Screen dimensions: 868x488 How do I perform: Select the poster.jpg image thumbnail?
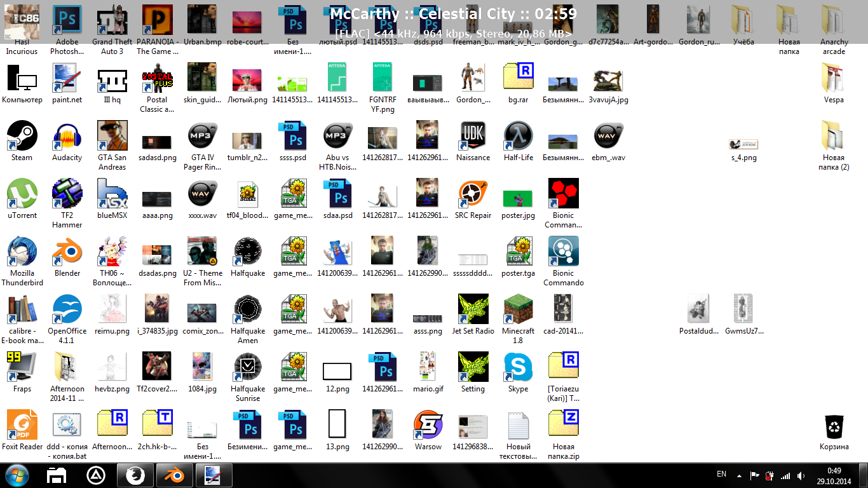518,199
